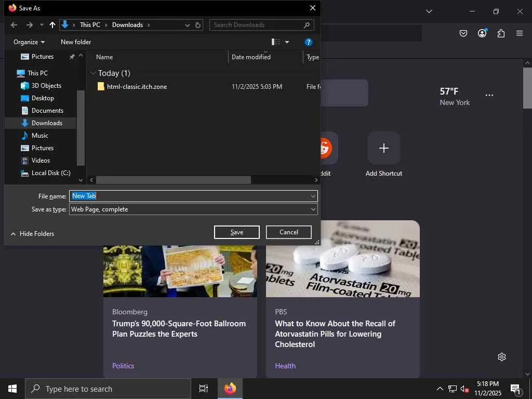Select Downloads in navigation pane
Viewport: 532px width, 399px height.
click(x=47, y=123)
